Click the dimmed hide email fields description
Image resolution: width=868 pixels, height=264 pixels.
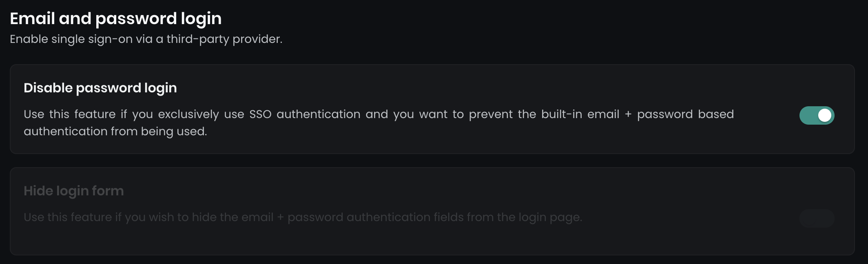pos(303,217)
